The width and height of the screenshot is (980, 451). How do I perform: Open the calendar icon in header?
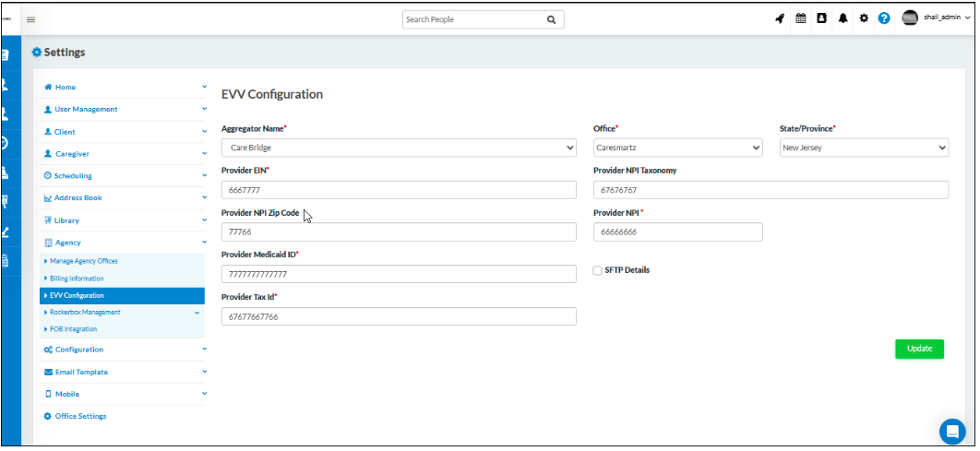(801, 18)
